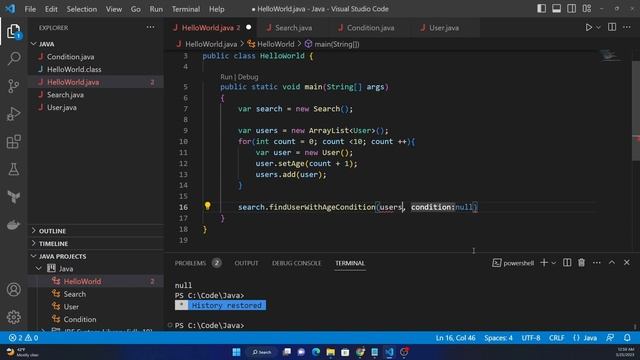Show the DEBUG CONSOLE panel tab

click(x=296, y=263)
